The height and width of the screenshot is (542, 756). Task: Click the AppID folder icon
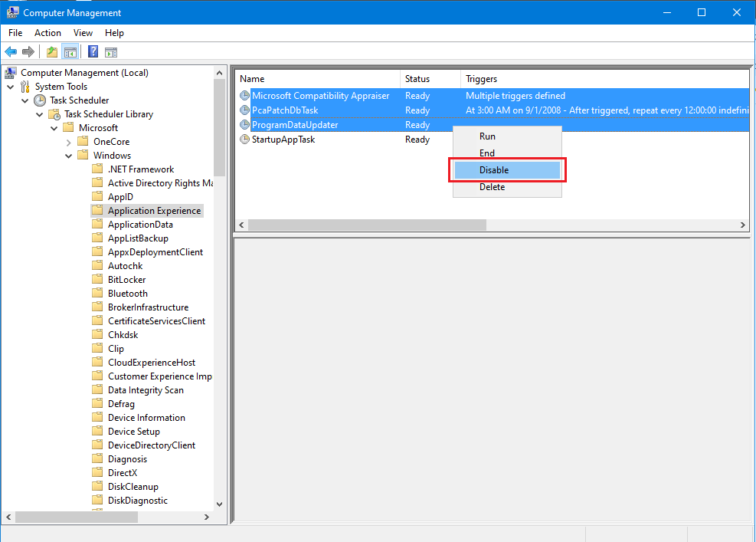click(x=97, y=196)
